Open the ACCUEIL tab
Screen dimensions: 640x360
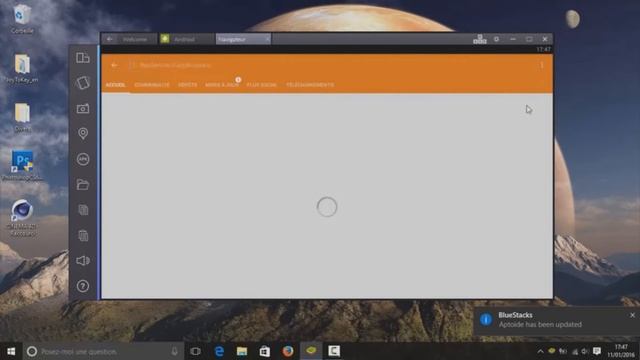[x=116, y=85]
